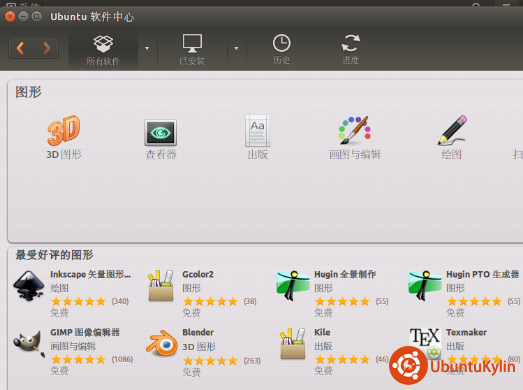
Task: Click the Gcolor2 application icon
Action: point(161,286)
